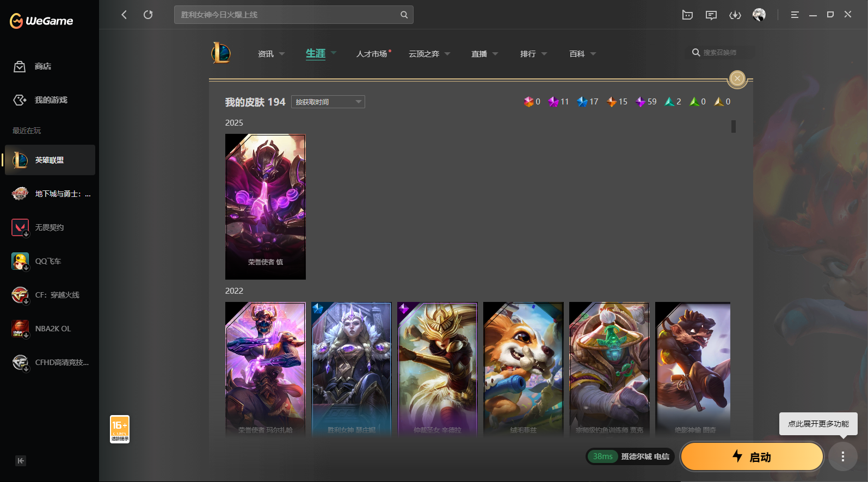Image resolution: width=868 pixels, height=482 pixels.
Task: Click the 搜索召唤师 search field
Action: coord(720,52)
